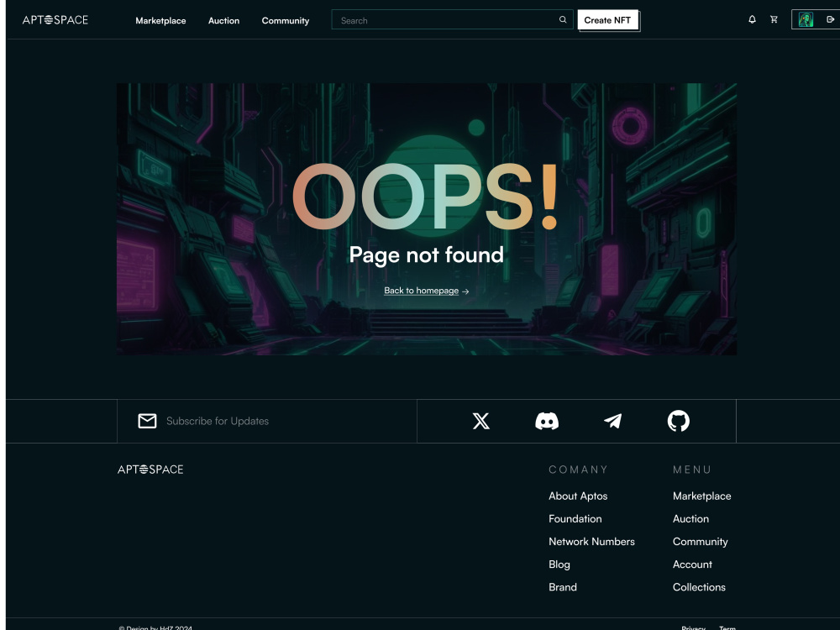Open the Community nav menu
The image size is (840, 630).
pos(286,20)
